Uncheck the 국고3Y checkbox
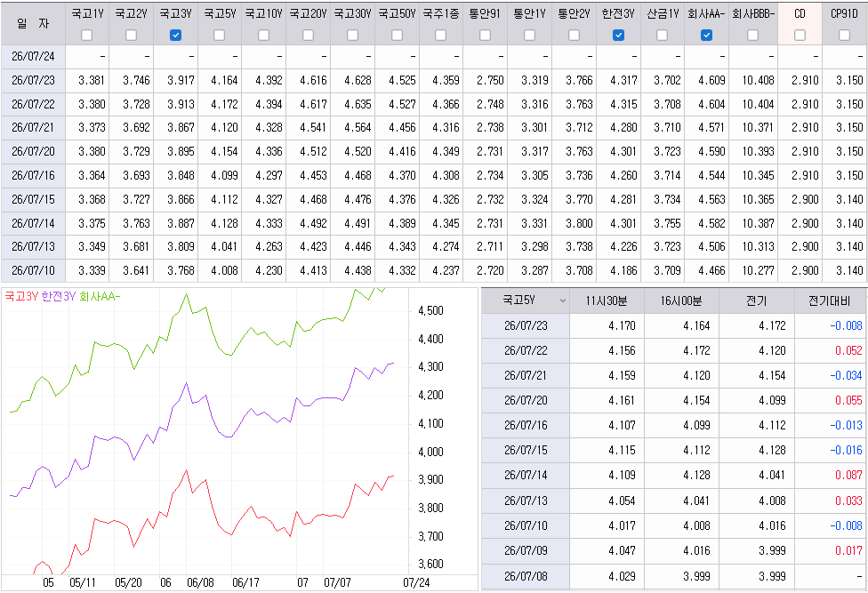 [175, 36]
